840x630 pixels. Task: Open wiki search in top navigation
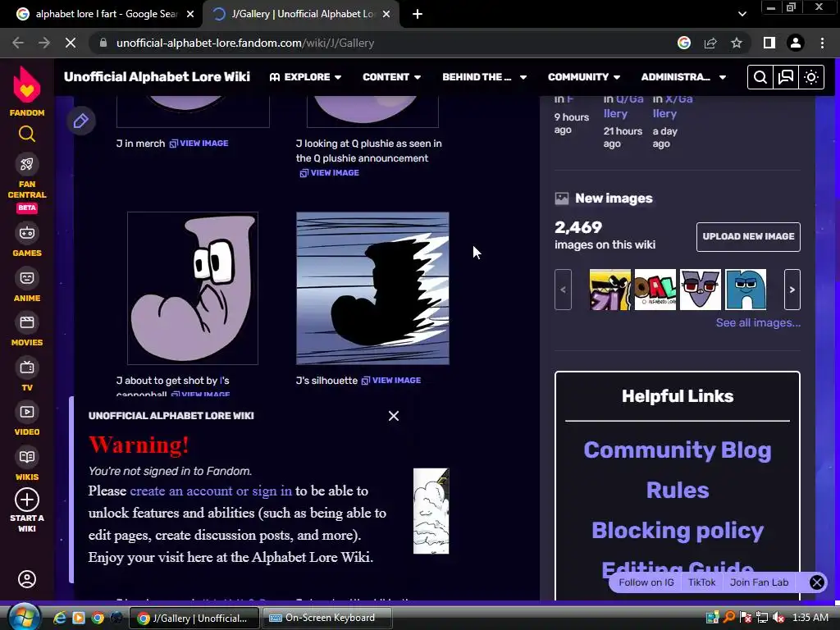coord(760,77)
